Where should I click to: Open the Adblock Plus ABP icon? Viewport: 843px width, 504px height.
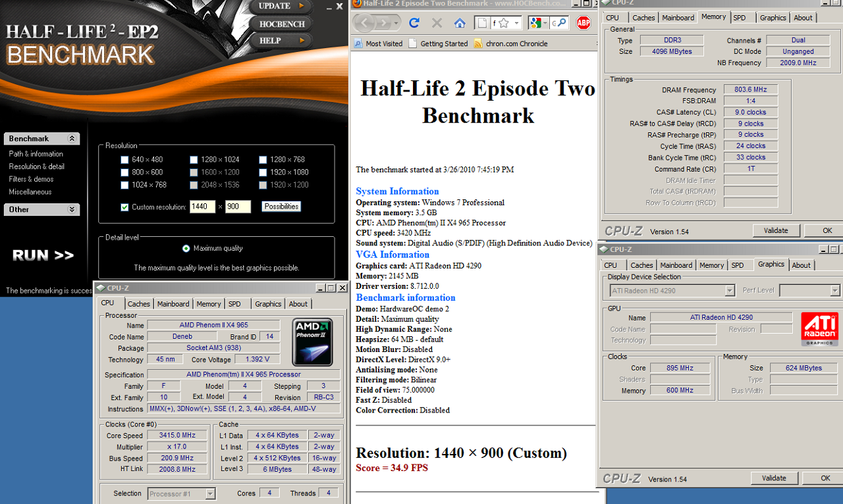(x=584, y=23)
